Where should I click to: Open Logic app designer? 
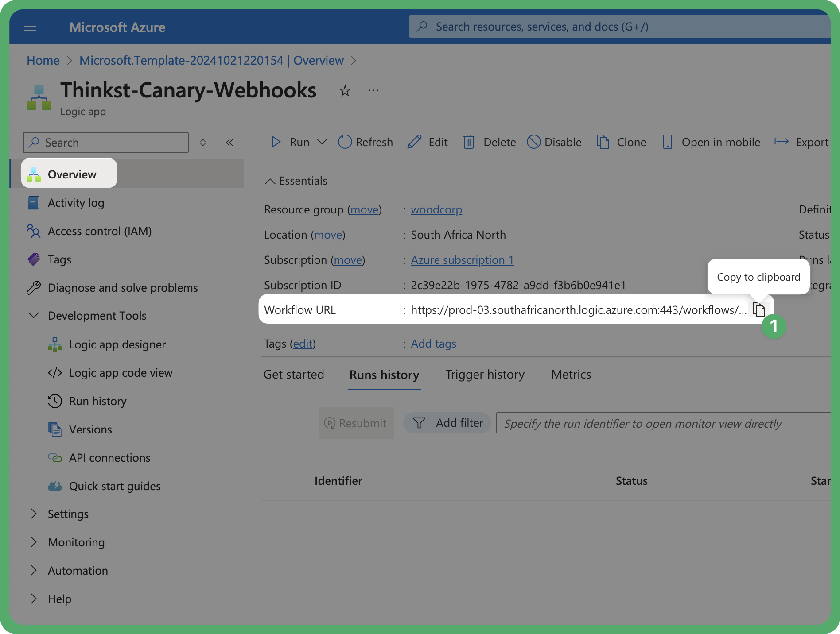117,344
